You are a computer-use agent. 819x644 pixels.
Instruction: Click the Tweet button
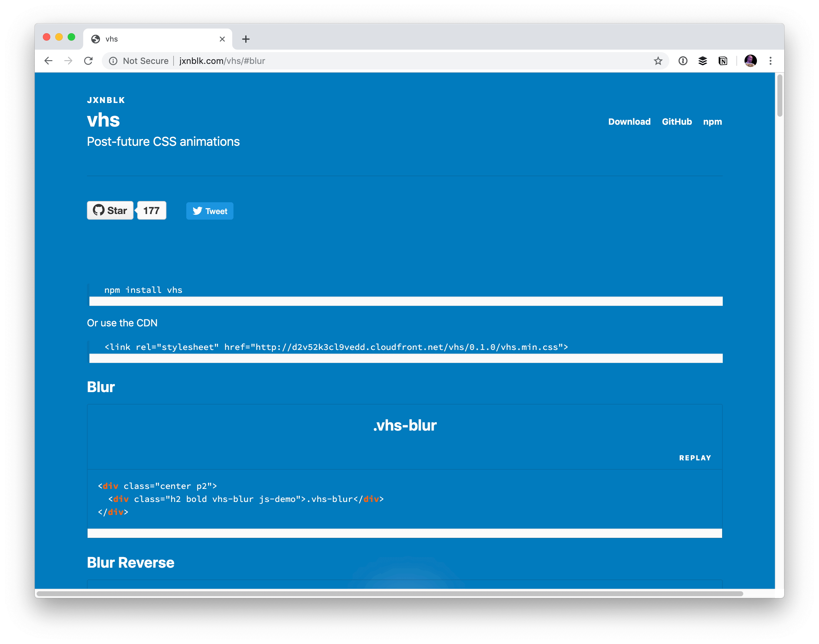tap(210, 211)
